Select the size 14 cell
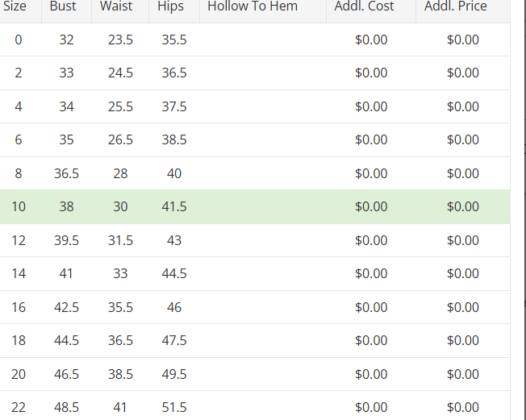The image size is (526, 420). click(19, 274)
